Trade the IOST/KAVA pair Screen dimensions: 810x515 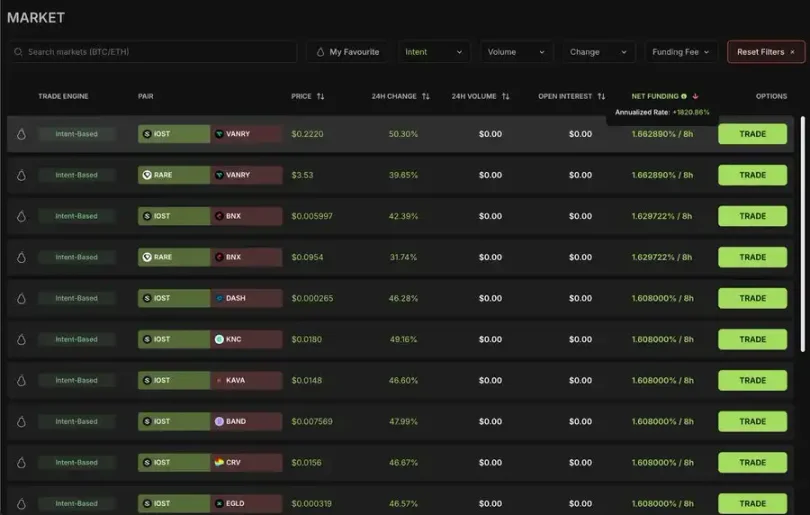(x=752, y=380)
